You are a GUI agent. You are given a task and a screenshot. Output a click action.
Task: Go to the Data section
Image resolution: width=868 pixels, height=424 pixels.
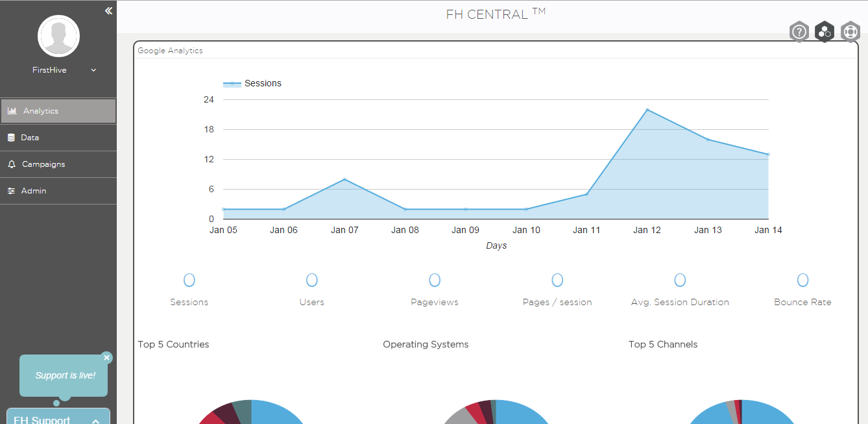tap(58, 138)
